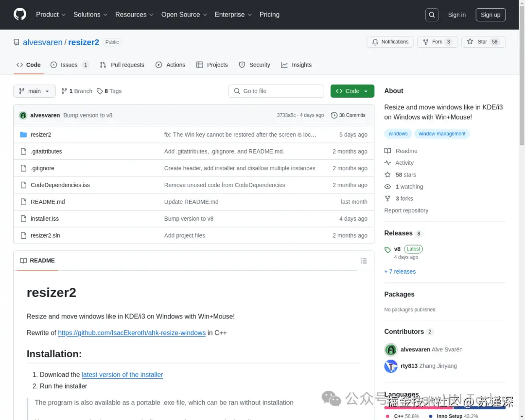Image resolution: width=525 pixels, height=420 pixels.
Task: Open the + 7 releases link
Action: [x=400, y=272]
